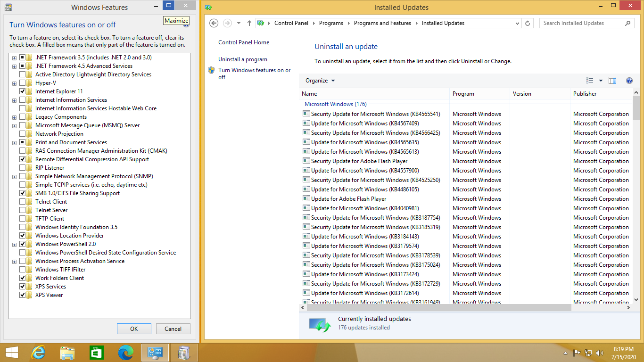The image size is (644, 362).
Task: Click the Back arrow in Installed Updates
Action: pyautogui.click(x=214, y=23)
